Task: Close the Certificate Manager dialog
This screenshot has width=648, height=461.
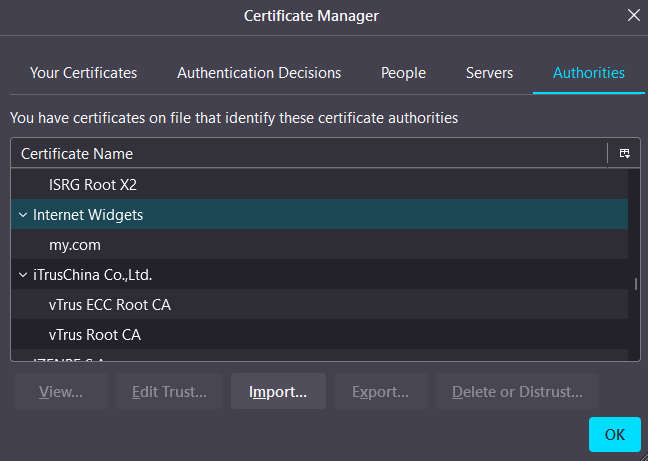Action: tap(633, 15)
